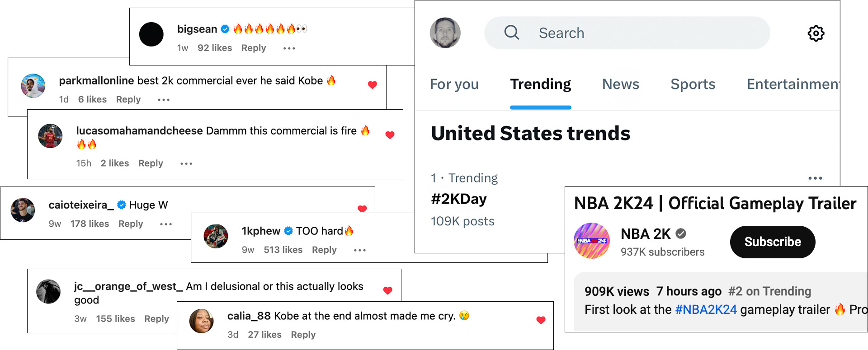Click into the Search field
Screen dimensions: 868x350
tap(633, 33)
